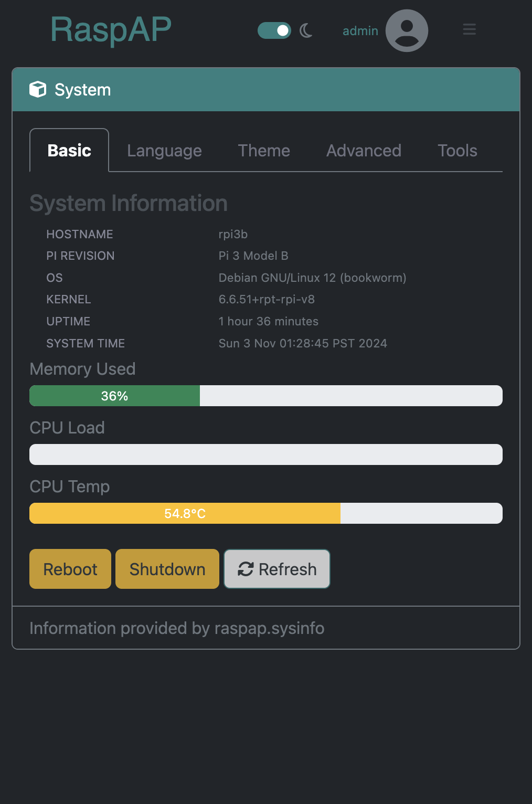The height and width of the screenshot is (804, 532).
Task: Click the system time Sun 3 Nov value
Action: (303, 343)
